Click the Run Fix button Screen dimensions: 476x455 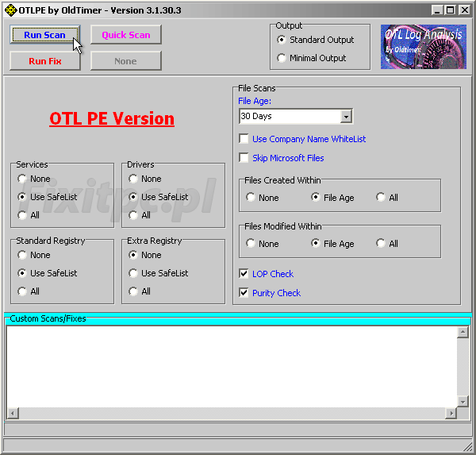tap(45, 61)
